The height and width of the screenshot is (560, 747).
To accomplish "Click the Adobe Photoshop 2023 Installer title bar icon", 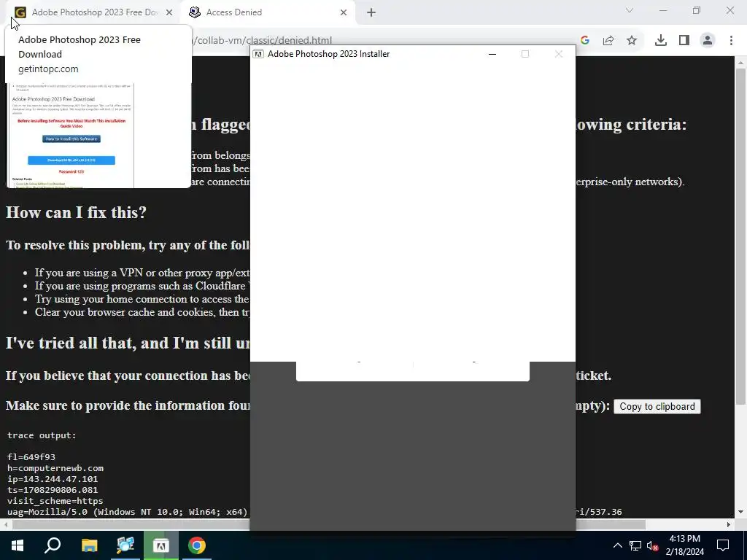I will pyautogui.click(x=258, y=54).
